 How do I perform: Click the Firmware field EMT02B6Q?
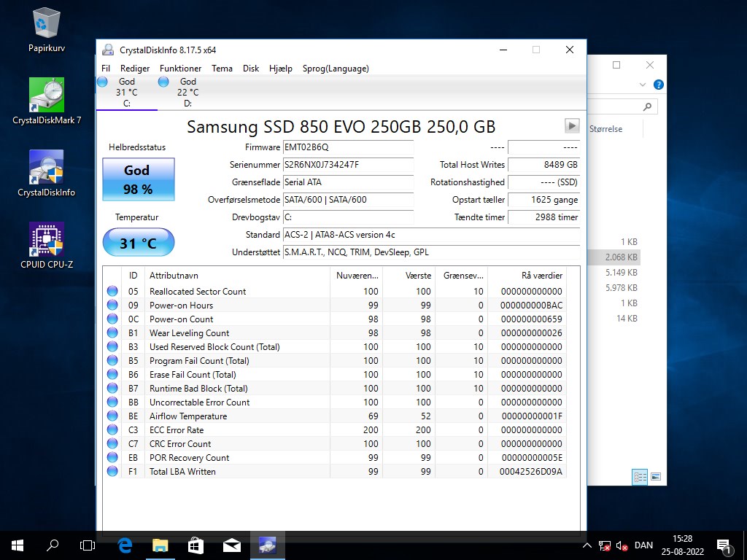tap(348, 147)
